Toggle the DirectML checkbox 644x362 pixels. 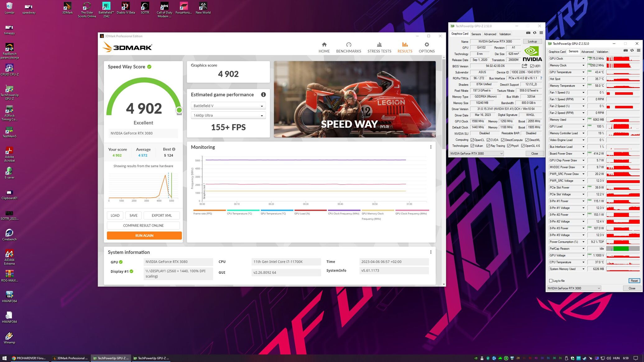pyautogui.click(x=527, y=140)
